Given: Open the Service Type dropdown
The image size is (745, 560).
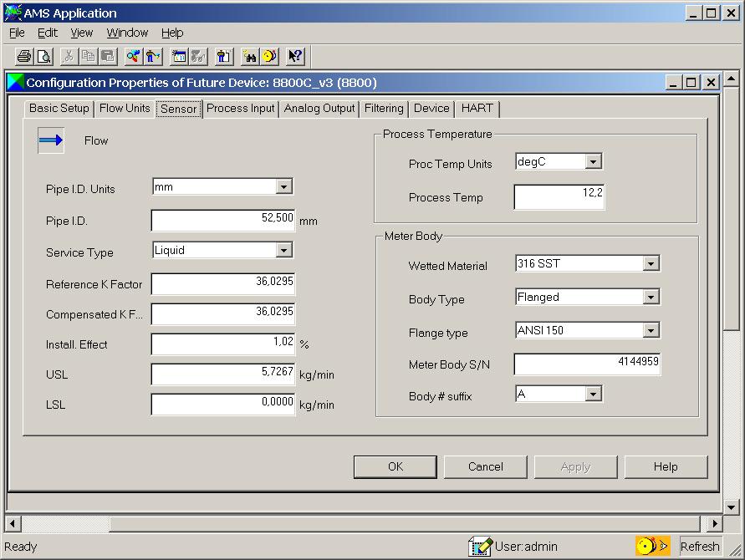Looking at the screenshot, I should point(283,250).
